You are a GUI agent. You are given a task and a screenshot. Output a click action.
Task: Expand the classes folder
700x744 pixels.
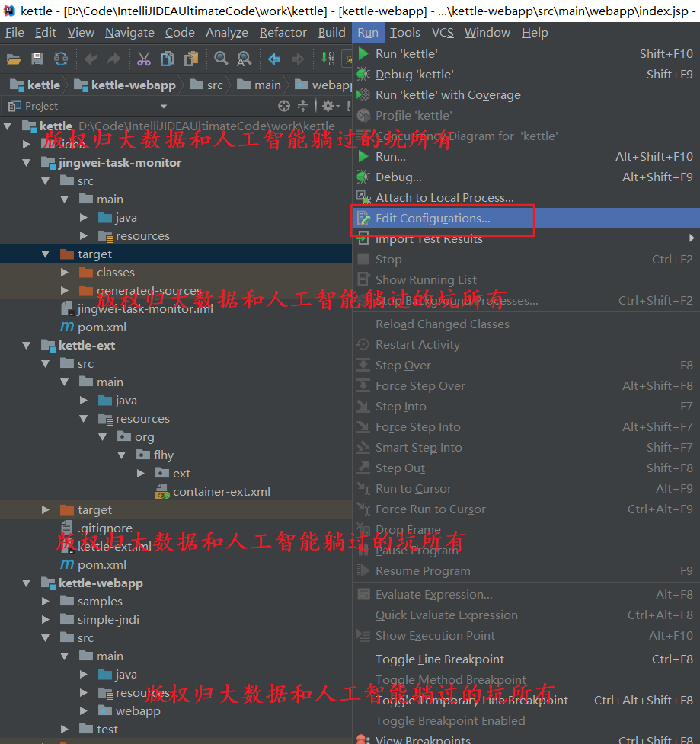[x=65, y=273]
